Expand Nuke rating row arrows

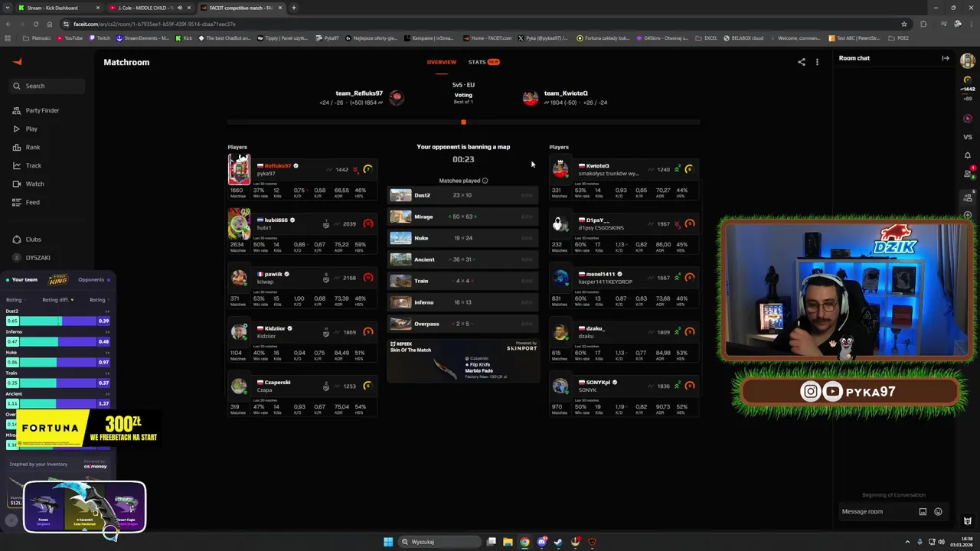(107, 353)
